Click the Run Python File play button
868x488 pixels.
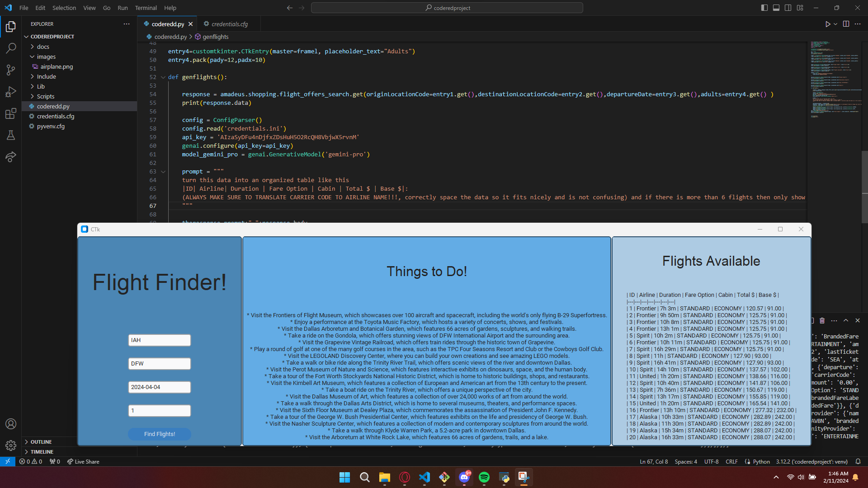[x=827, y=24]
